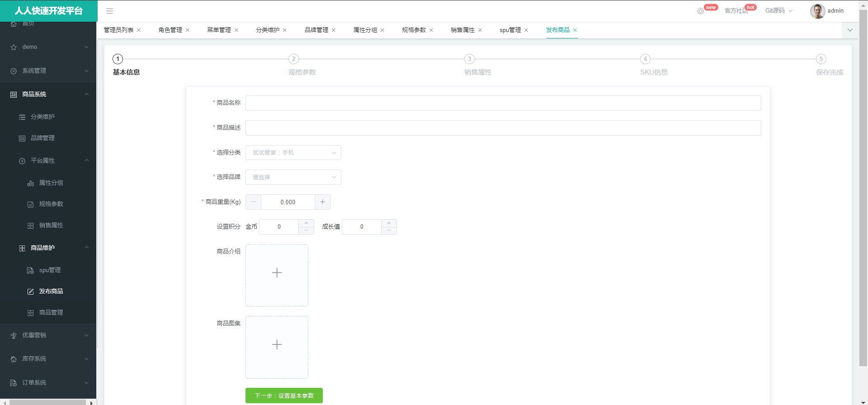The image size is (868, 405).
Task: Click 下一步：设置基本参数 button
Action: [x=284, y=396]
